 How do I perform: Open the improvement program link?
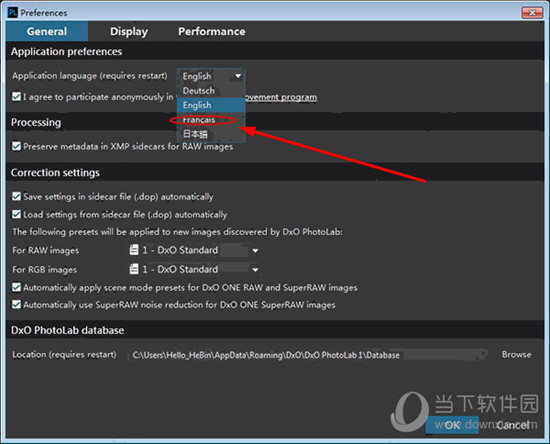click(x=281, y=97)
